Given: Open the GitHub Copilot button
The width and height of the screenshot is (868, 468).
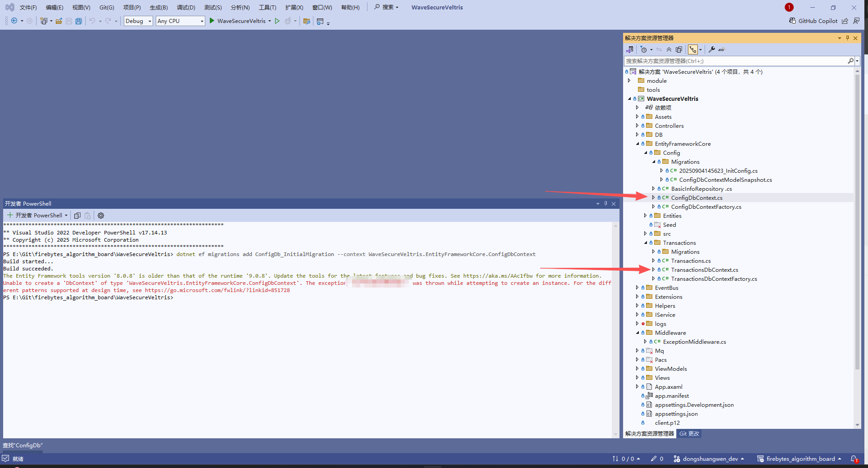Looking at the screenshot, I should [813, 21].
